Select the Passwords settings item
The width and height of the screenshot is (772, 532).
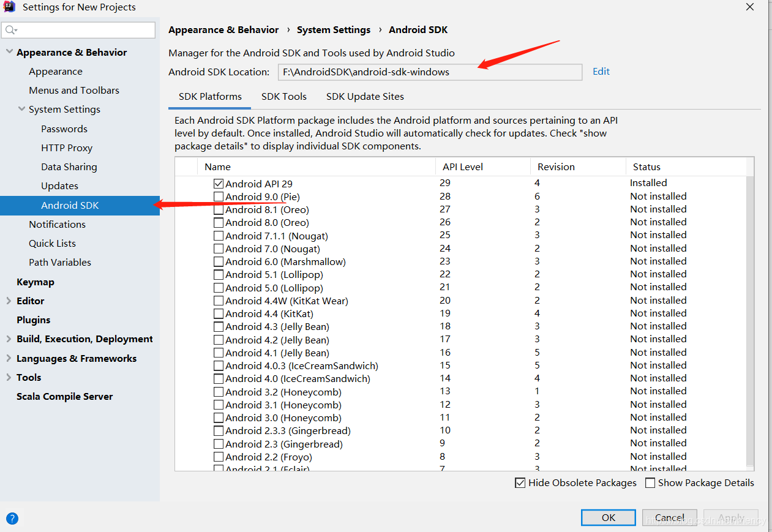pyautogui.click(x=64, y=129)
